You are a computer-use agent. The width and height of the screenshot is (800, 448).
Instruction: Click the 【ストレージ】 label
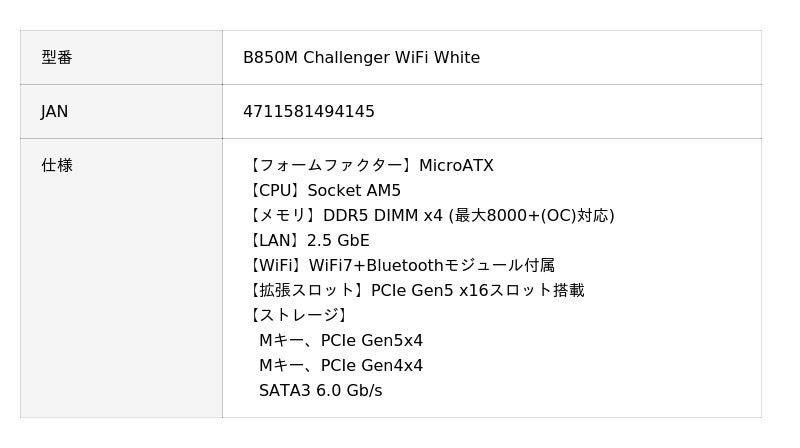click(298, 316)
